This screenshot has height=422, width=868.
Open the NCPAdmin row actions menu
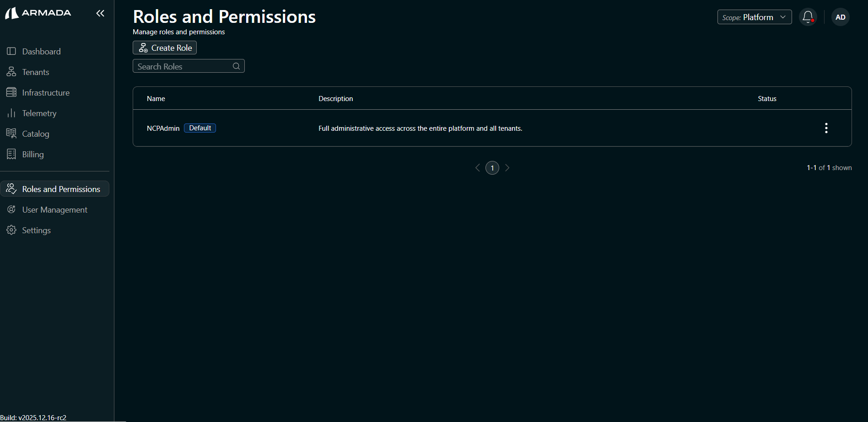(826, 128)
